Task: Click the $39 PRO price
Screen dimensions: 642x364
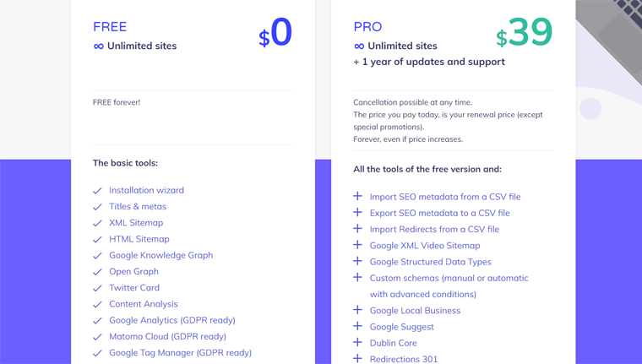Action: tap(524, 32)
